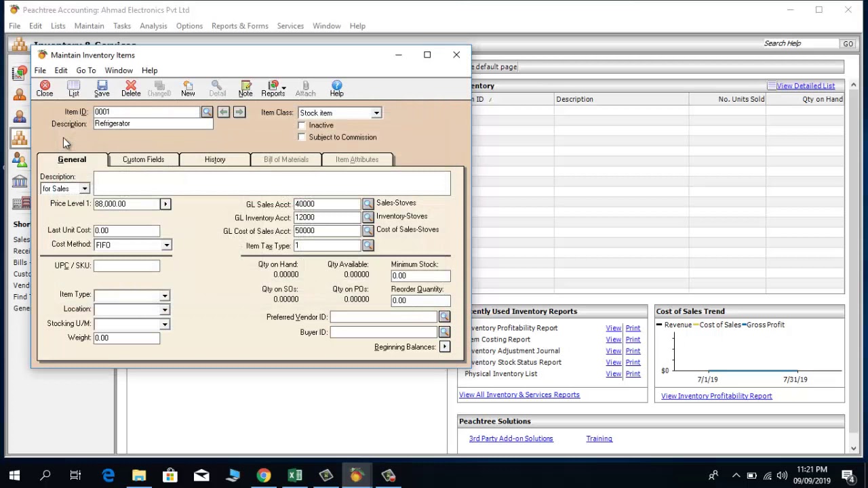Click the UPC / SKU input field
Image resolution: width=868 pixels, height=488 pixels.
click(127, 266)
